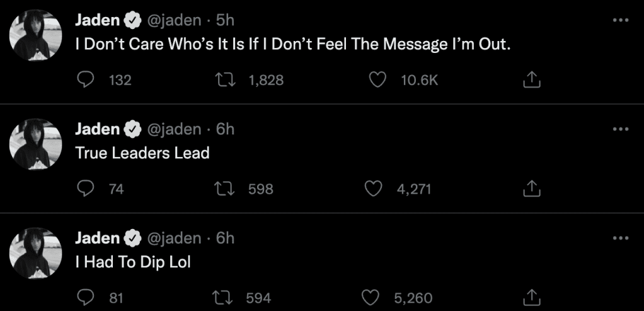Image resolution: width=644 pixels, height=311 pixels.
Task: Click the @jaden handle on the 5h tweet
Action: tap(174, 20)
